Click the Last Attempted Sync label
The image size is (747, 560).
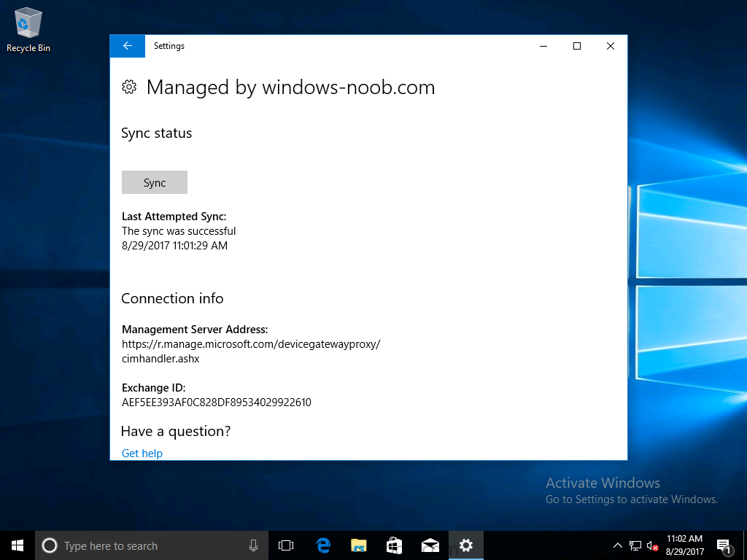174,216
